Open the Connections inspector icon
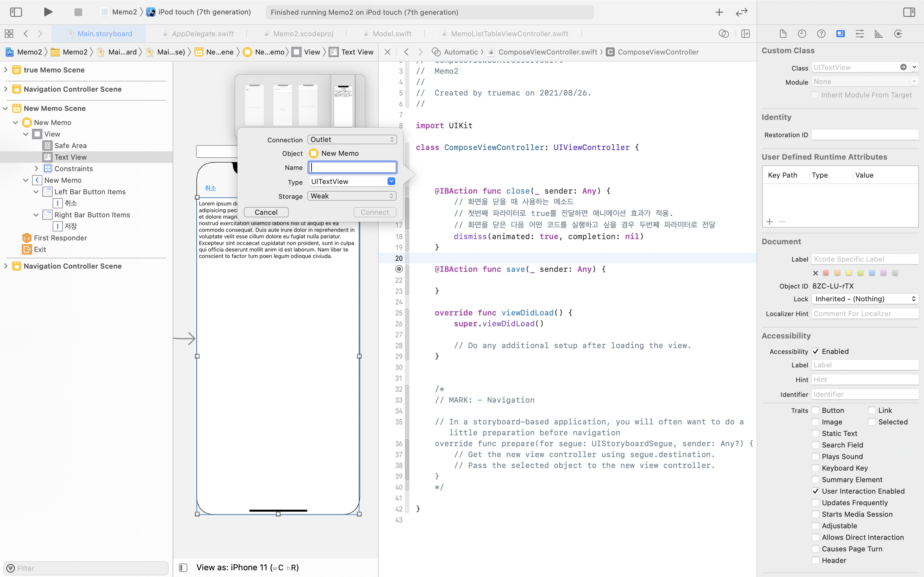 coord(898,34)
